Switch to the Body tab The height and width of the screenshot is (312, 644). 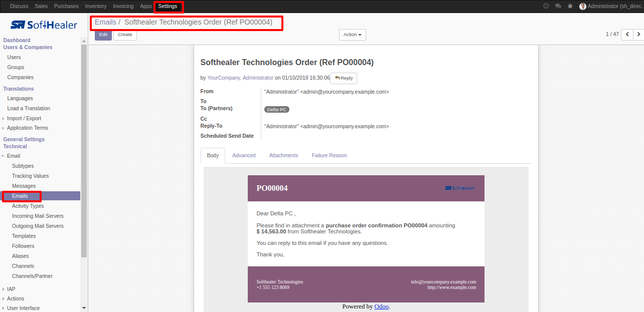(x=213, y=155)
